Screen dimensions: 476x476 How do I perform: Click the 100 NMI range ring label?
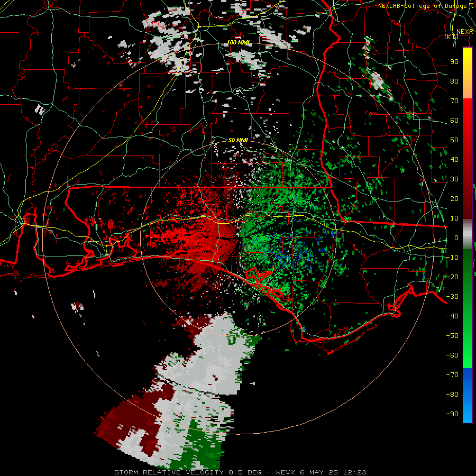pos(239,42)
